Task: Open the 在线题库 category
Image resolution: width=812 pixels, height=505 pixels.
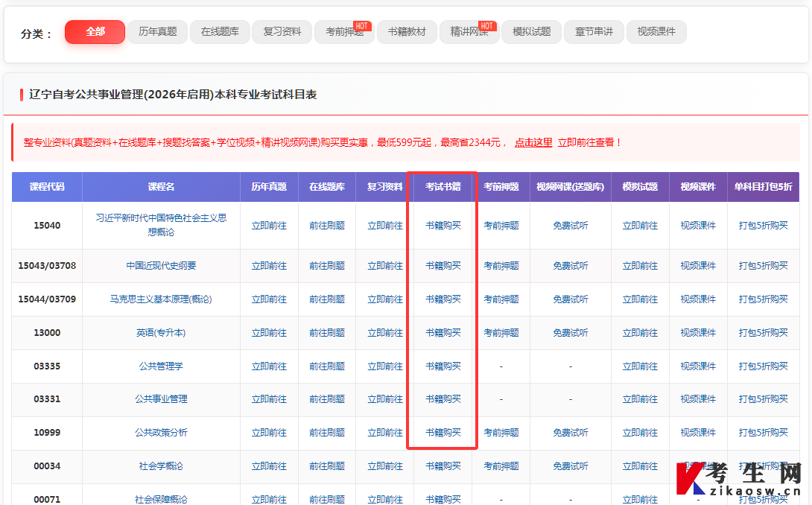Action: pos(220,32)
